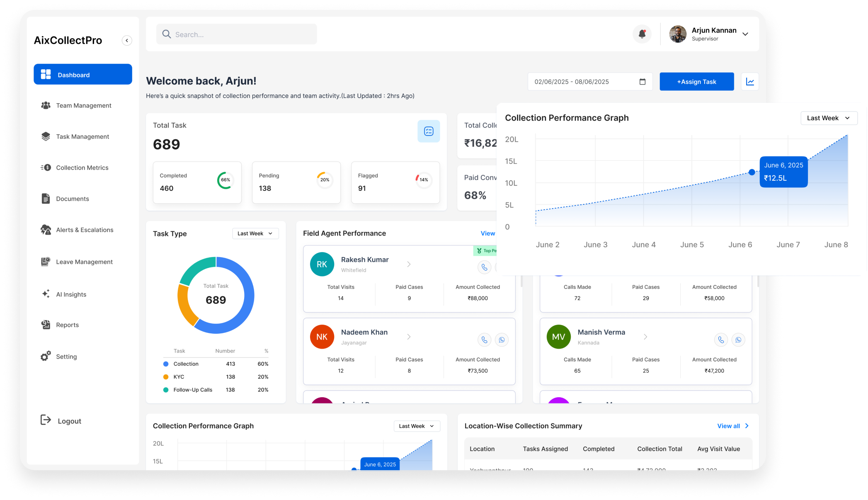
Task: Click View all in Location-Wise Collection Summary
Action: click(733, 426)
